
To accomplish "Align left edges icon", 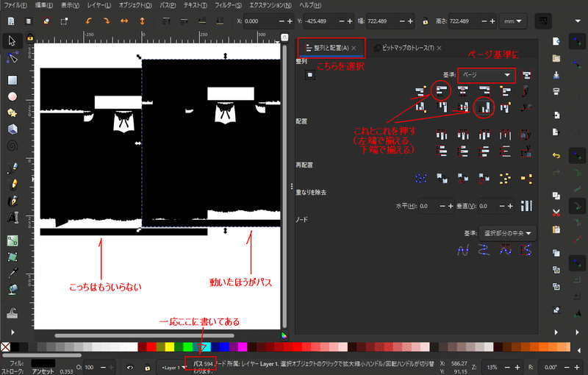I will pyautogui.click(x=442, y=90).
